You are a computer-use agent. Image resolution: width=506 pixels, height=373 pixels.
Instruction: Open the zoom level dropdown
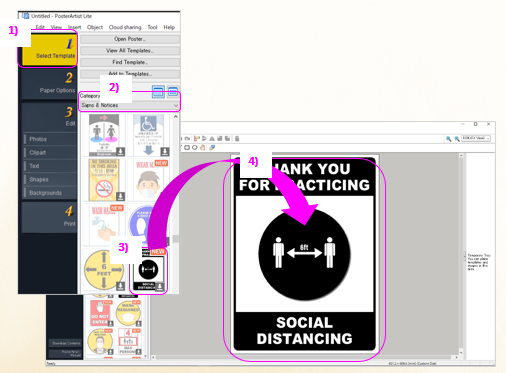(476, 138)
